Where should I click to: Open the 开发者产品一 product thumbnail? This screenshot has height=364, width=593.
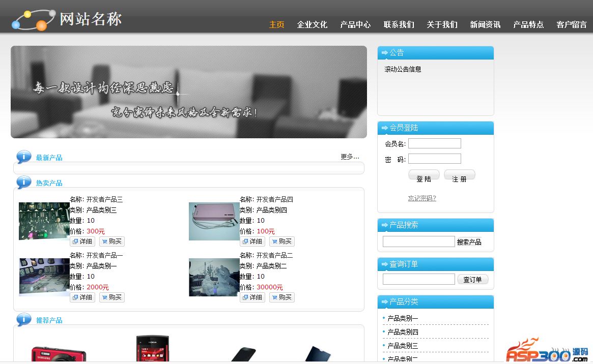[x=44, y=277]
